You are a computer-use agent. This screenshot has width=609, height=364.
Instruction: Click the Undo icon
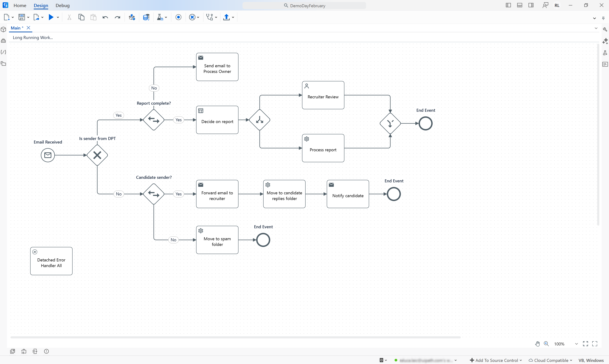coord(105,17)
